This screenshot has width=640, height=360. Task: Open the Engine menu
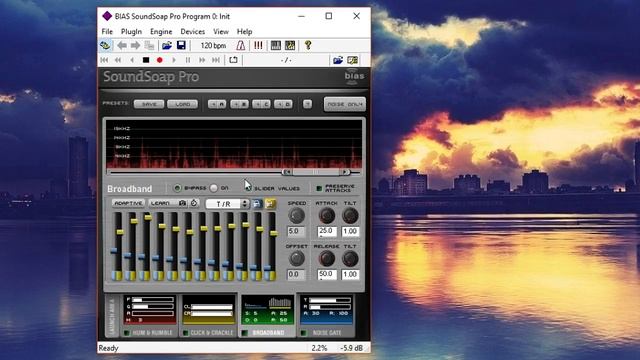coord(161,31)
